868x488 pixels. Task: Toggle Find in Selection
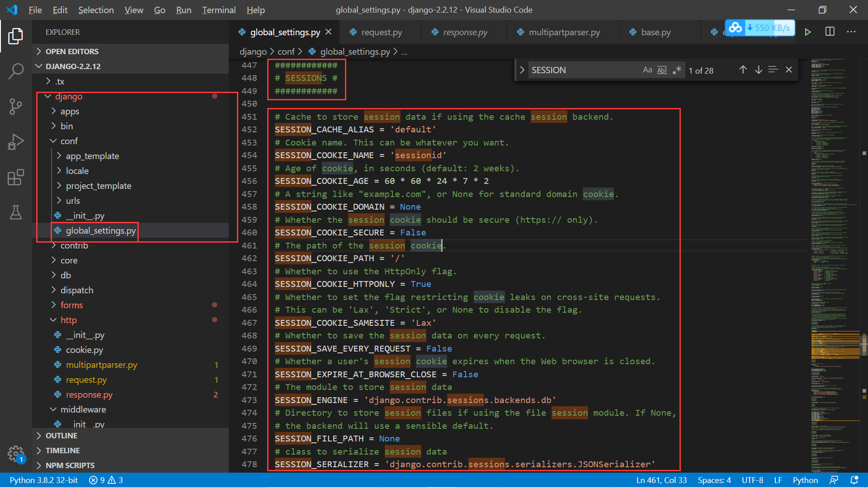(773, 70)
